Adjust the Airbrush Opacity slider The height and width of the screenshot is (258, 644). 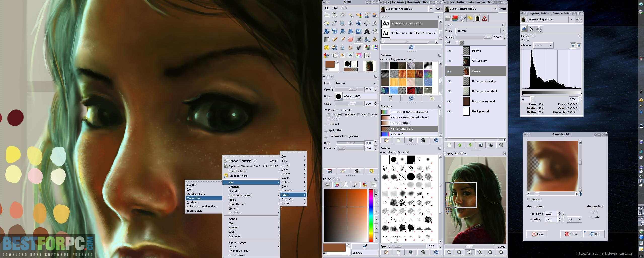pos(349,89)
